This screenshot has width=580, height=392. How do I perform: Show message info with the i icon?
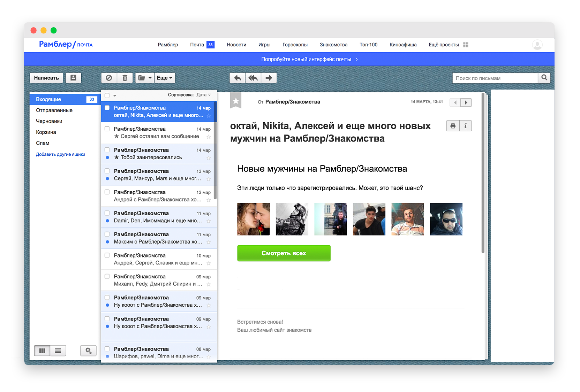(x=465, y=126)
